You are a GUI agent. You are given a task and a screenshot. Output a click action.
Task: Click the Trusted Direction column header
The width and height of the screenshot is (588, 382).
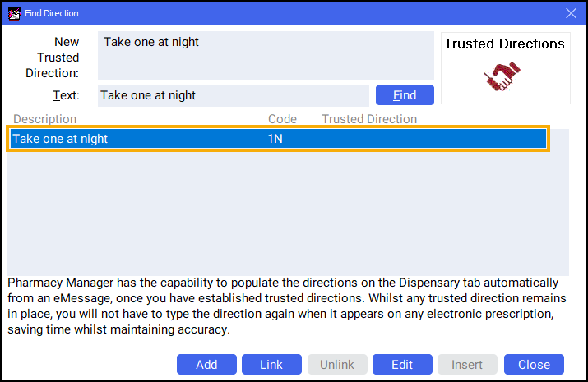pyautogui.click(x=369, y=119)
